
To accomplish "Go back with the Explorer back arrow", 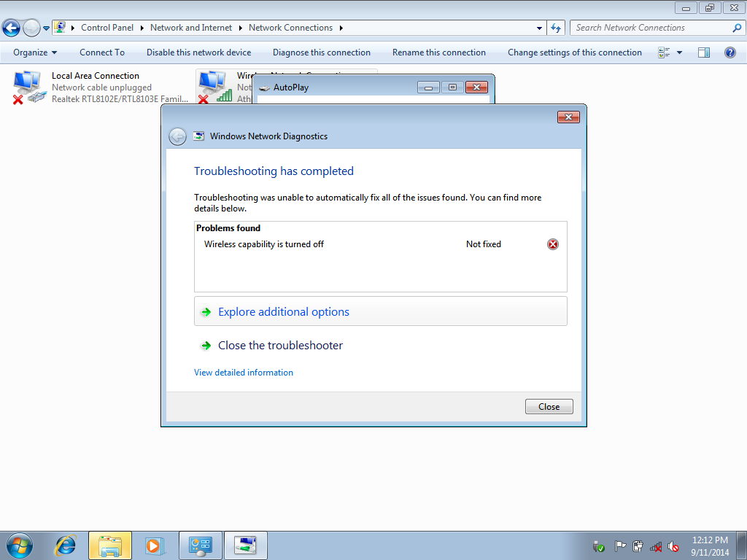I will pos(12,28).
